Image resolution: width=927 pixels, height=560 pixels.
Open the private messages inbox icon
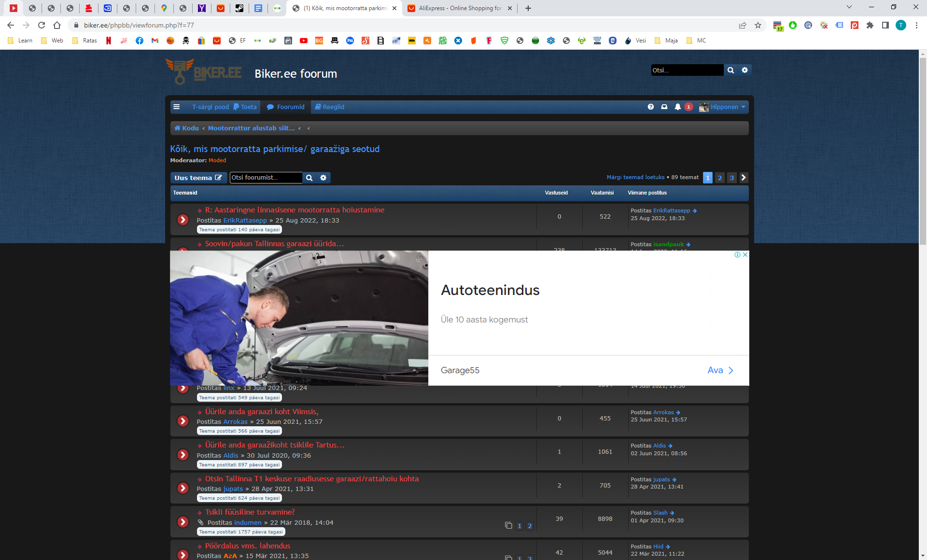664,107
